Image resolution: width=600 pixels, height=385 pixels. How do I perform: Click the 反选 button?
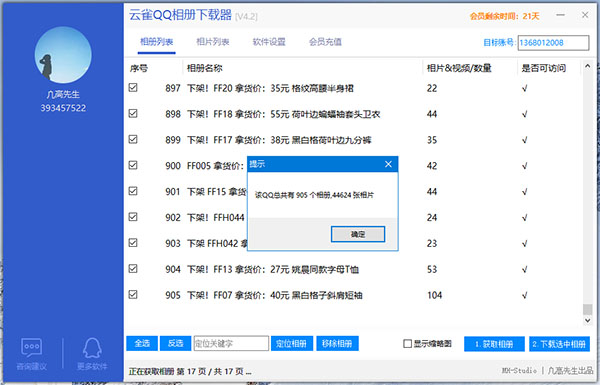click(175, 343)
